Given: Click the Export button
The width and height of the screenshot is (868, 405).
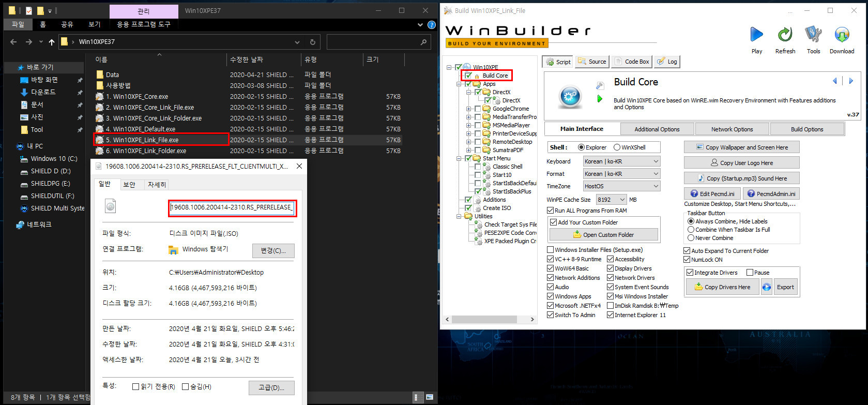Looking at the screenshot, I should pos(785,287).
